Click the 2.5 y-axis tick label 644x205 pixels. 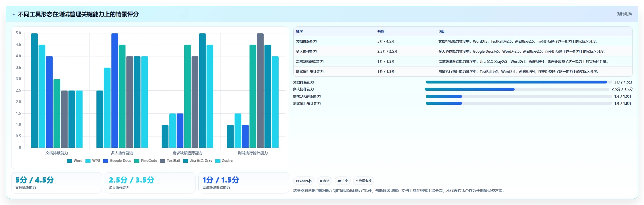point(18,90)
